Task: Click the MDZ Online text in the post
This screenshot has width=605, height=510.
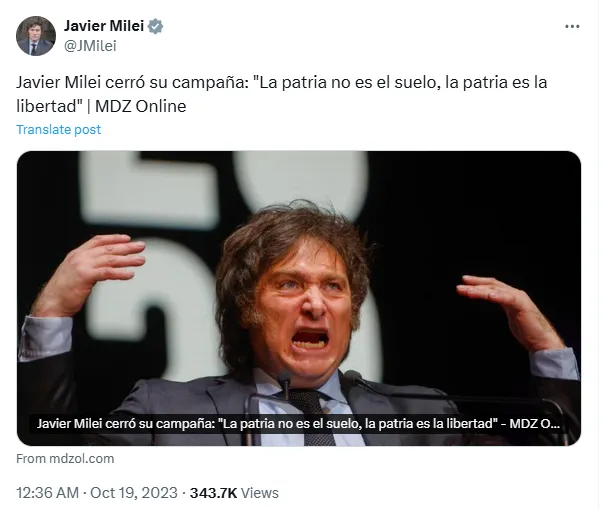Action: tap(141, 106)
